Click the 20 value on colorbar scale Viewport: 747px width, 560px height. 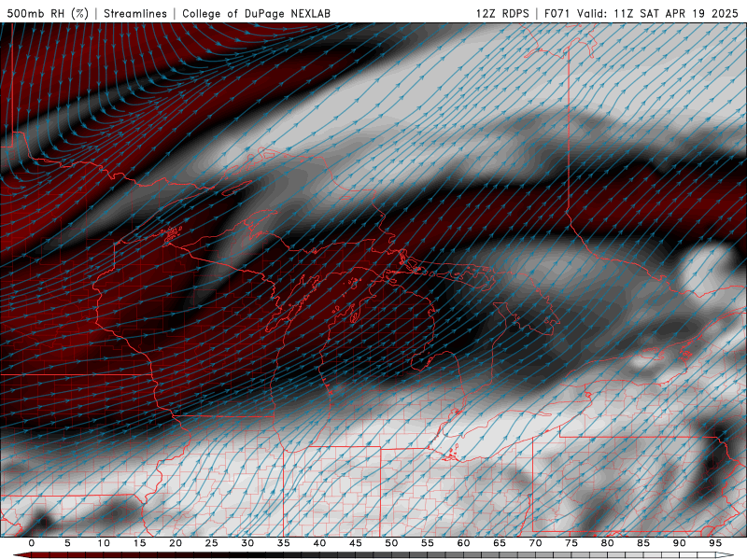click(x=176, y=543)
